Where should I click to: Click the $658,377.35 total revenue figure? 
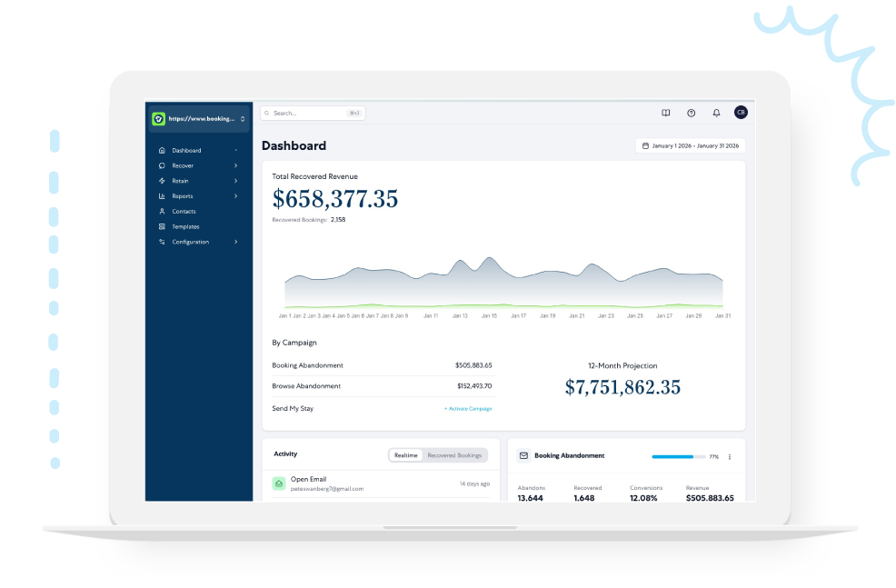coord(334,199)
